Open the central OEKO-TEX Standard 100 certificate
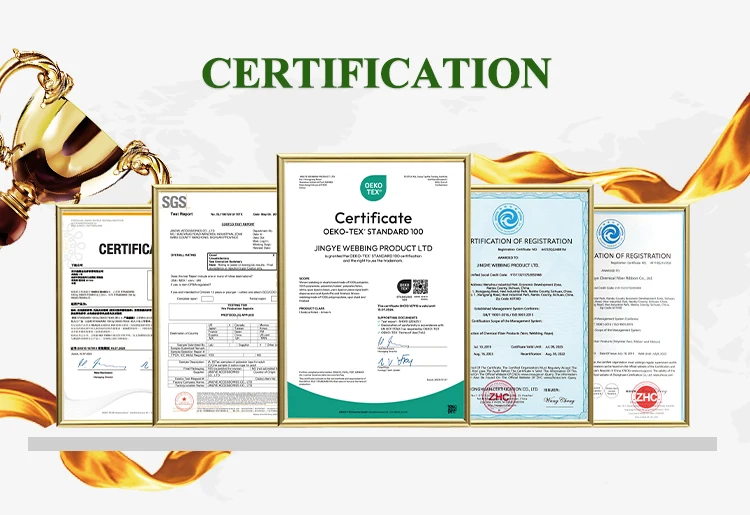Viewport: 750px width, 515px height. (374, 289)
